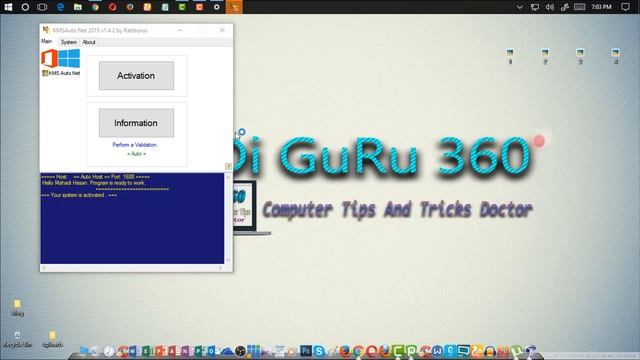Click the Office logo in KMSAuto
640x360 pixels.
click(x=49, y=58)
